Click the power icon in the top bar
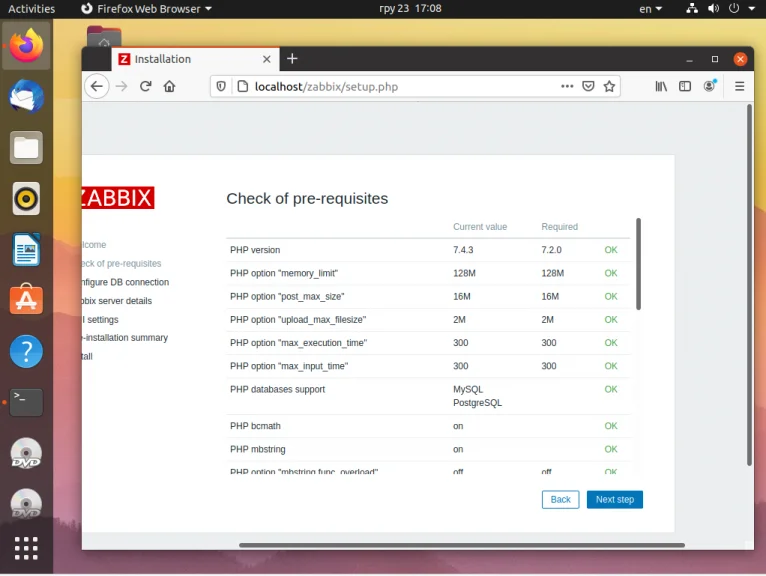 click(734, 9)
